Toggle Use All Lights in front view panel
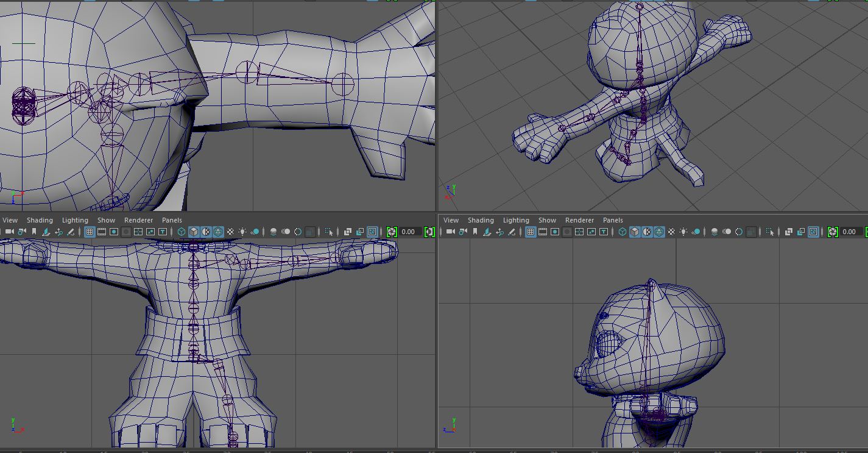This screenshot has height=453, width=868. click(x=243, y=232)
